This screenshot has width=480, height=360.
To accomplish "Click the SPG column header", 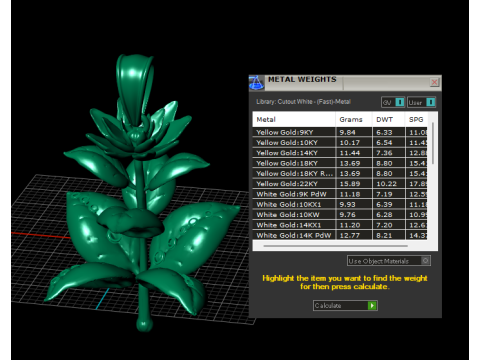I will coord(416,119).
